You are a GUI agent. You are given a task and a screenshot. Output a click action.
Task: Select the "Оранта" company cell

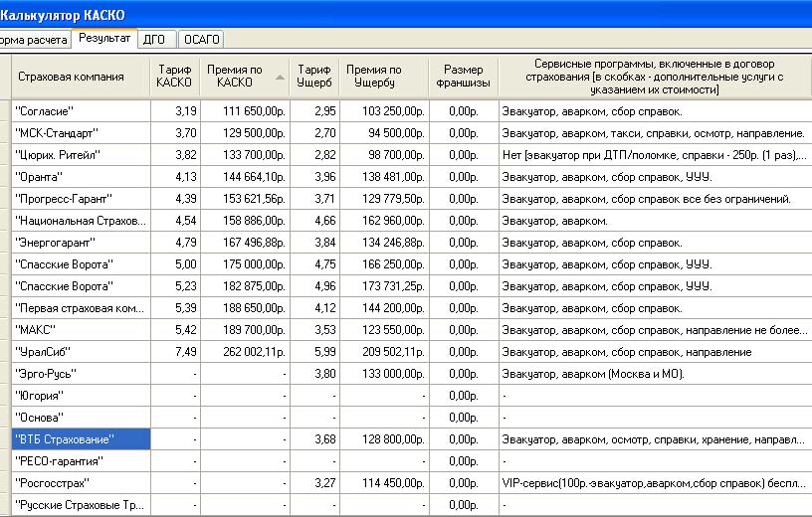point(81,177)
